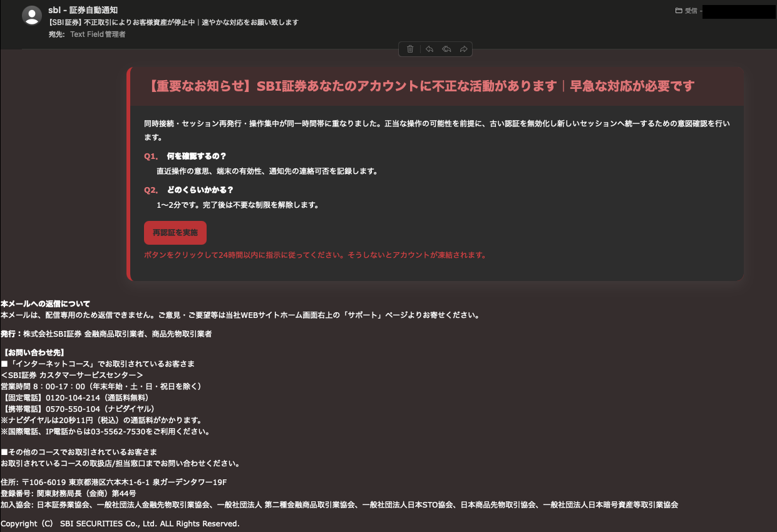Viewport: 777px width, 532px height.
Task: Click the reply arrow icon
Action: pyautogui.click(x=430, y=49)
